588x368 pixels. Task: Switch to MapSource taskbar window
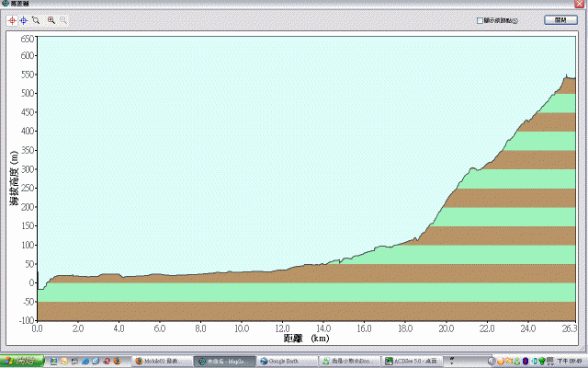(224, 361)
